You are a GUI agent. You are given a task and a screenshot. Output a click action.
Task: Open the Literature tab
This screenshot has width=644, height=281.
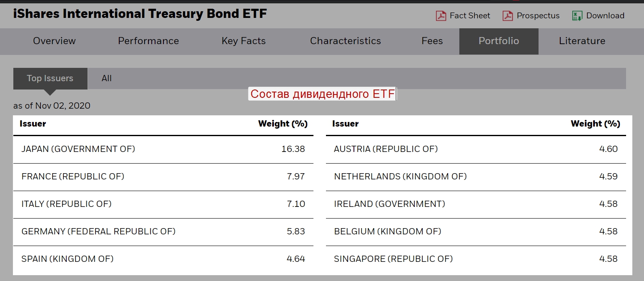pos(582,41)
